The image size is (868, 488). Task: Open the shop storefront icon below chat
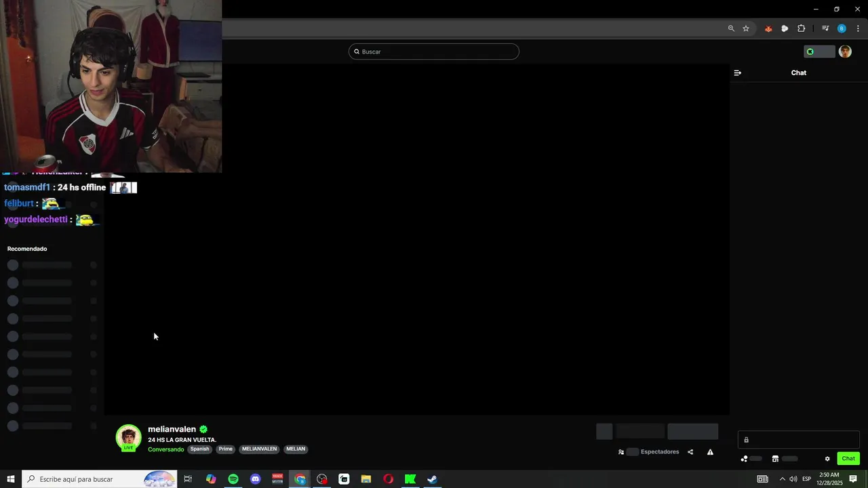pos(775,459)
